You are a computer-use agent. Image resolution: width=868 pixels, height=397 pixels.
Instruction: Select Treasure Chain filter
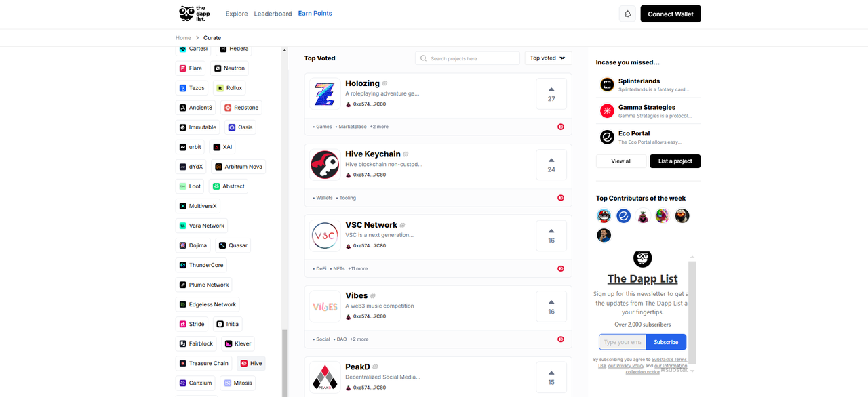[x=204, y=363]
